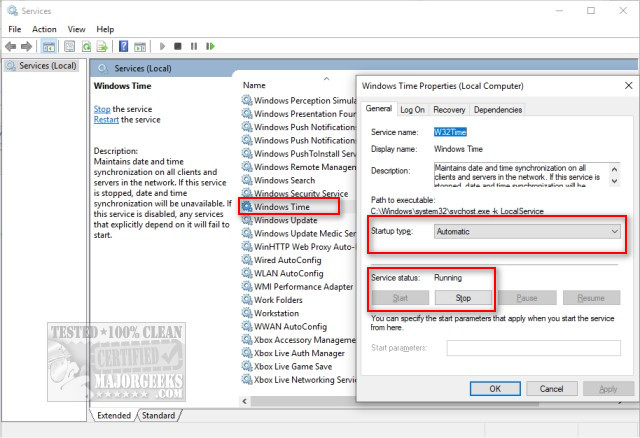
Task: Select the Windows Update service row
Action: [x=285, y=220]
